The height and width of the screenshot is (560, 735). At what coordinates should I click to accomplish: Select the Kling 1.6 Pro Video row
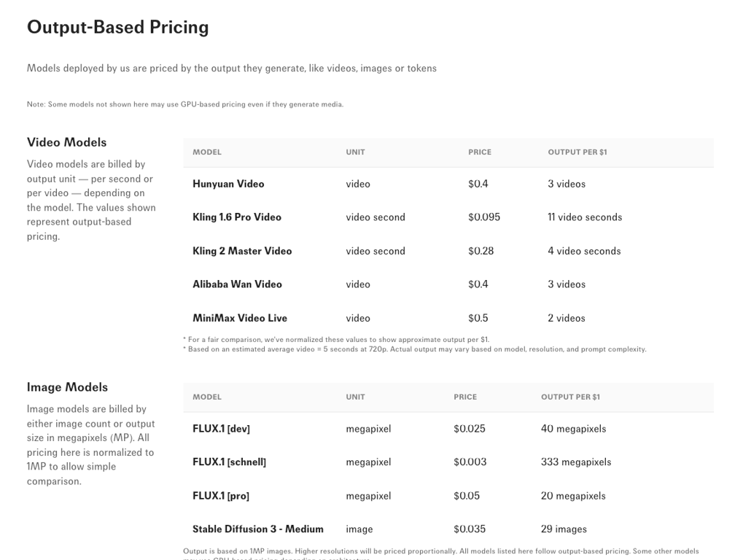pyautogui.click(x=236, y=217)
